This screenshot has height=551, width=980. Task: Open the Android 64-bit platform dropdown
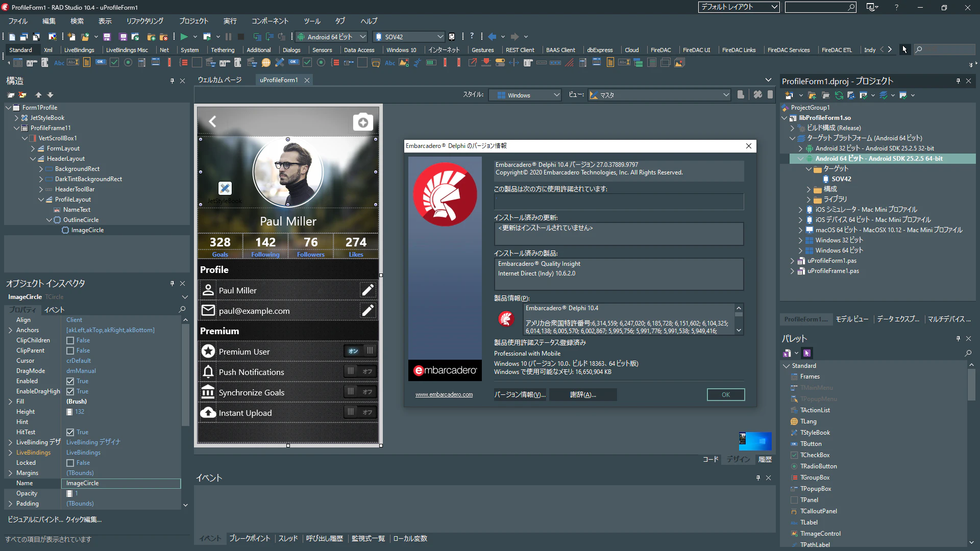click(x=331, y=37)
